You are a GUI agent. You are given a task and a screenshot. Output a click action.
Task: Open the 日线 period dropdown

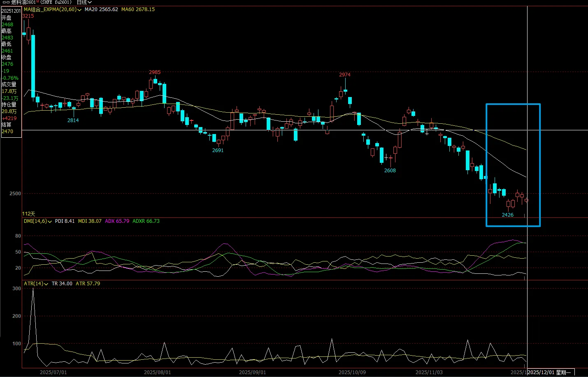point(84,2)
